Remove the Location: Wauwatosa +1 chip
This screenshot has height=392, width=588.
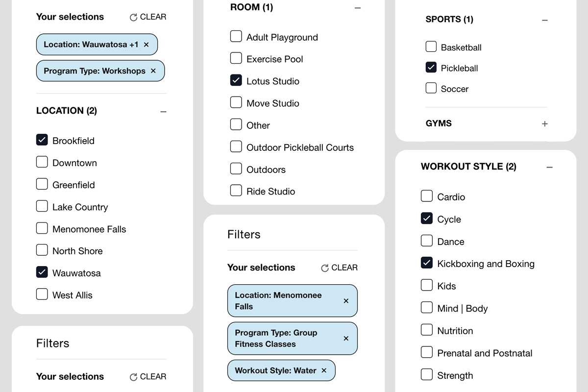click(x=146, y=45)
